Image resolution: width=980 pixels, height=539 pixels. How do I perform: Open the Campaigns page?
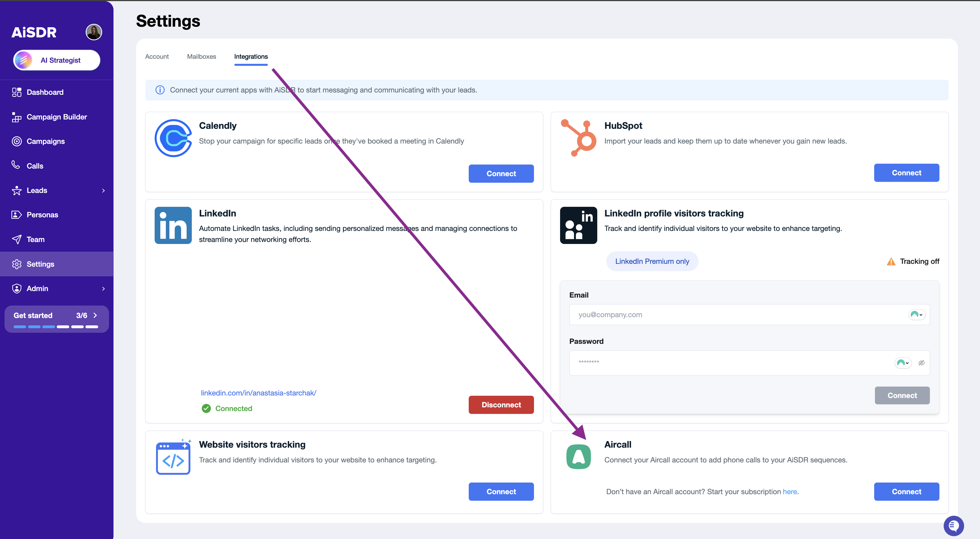tap(57, 141)
